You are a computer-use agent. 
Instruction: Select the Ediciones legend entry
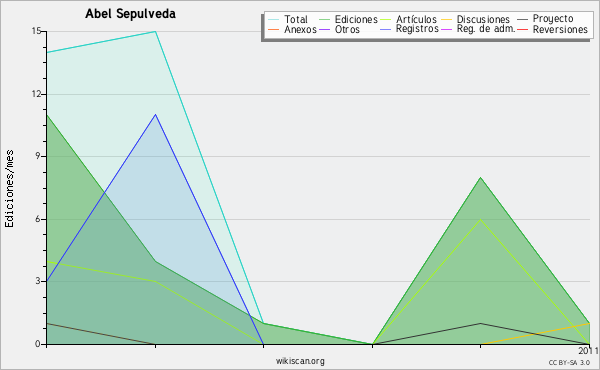356,19
